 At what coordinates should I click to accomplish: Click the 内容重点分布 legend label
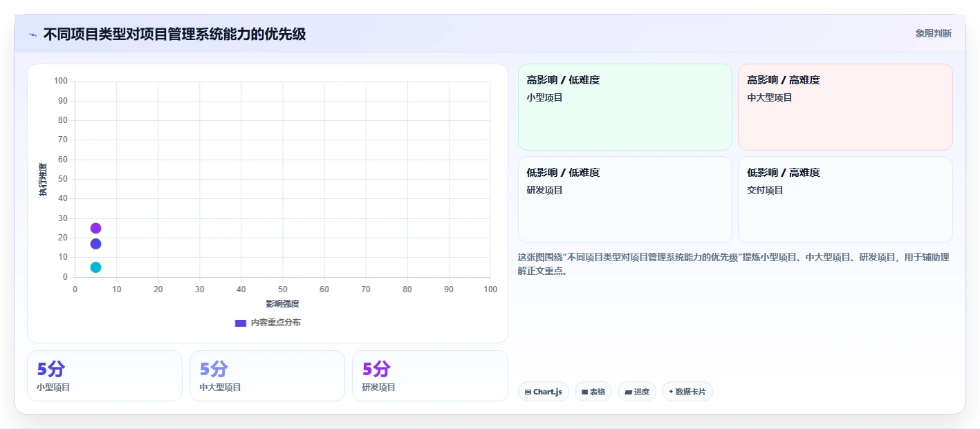click(276, 323)
